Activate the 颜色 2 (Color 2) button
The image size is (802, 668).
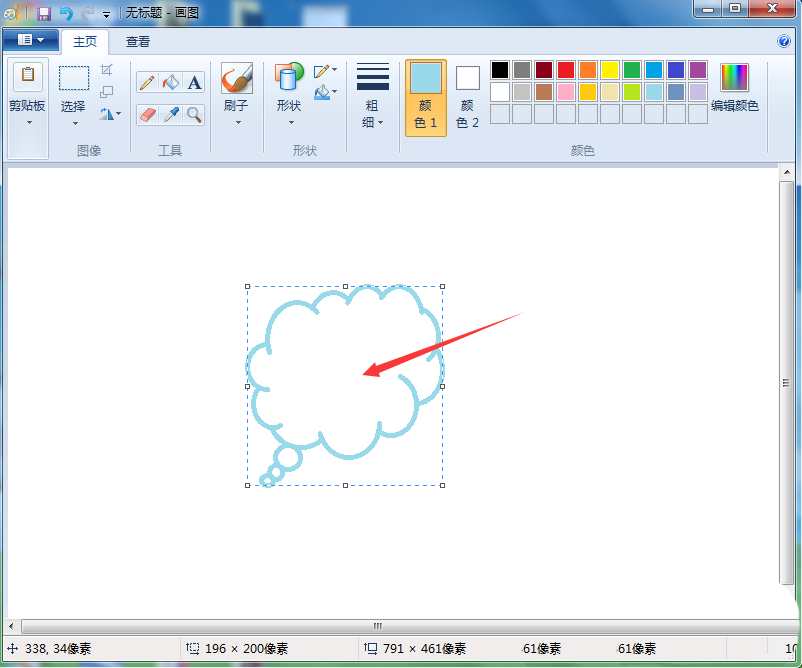(467, 97)
